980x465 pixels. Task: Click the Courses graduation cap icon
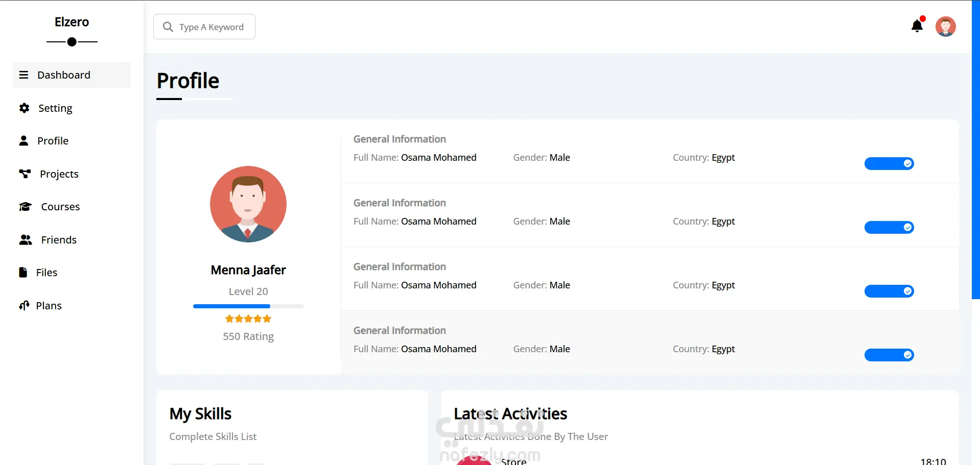tap(25, 206)
